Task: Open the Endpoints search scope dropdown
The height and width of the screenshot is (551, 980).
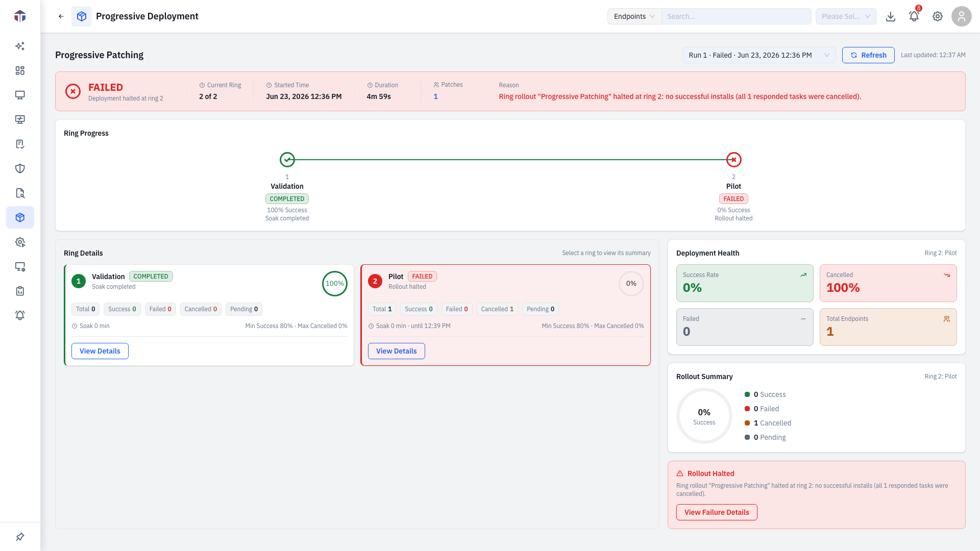Action: (x=634, y=16)
